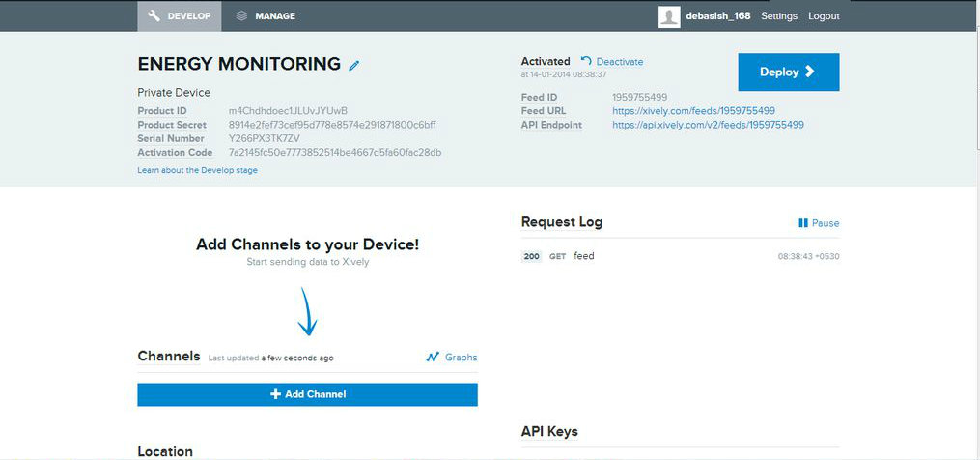Open the API Endpoint link
Viewport: 980px width, 460px height.
coord(708,125)
